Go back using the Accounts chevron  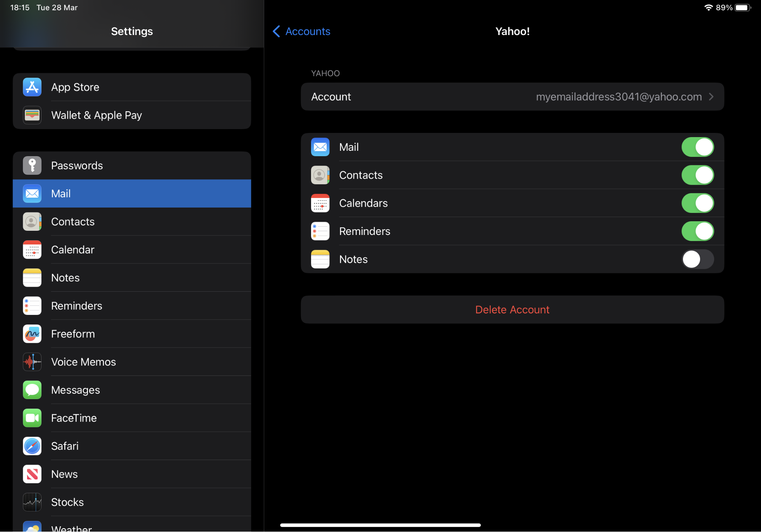[x=276, y=31]
